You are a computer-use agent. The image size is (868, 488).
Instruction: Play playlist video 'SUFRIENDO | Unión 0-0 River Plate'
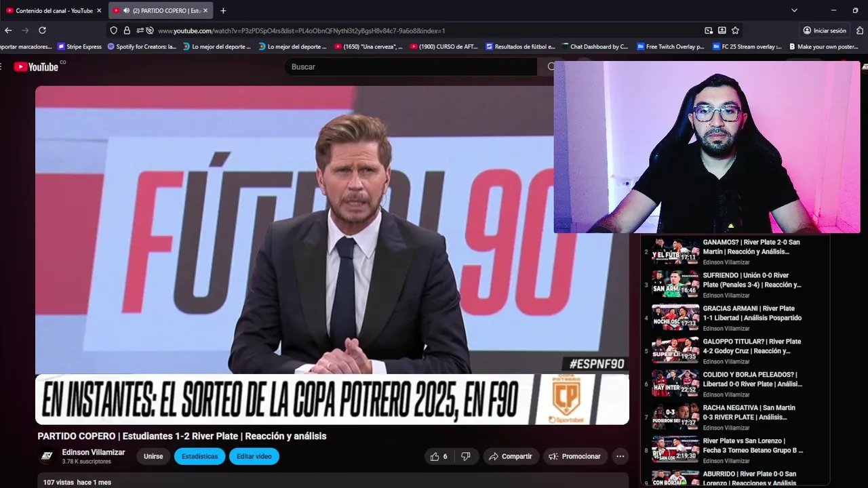click(752, 280)
